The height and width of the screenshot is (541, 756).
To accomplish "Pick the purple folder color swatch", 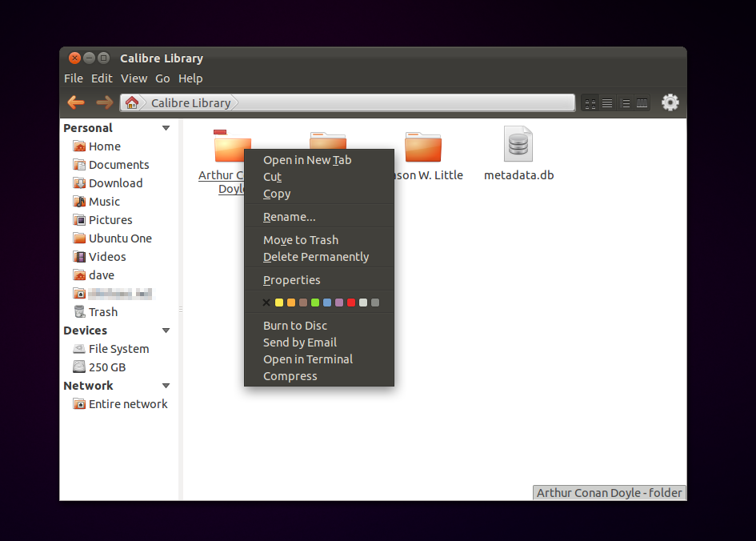I will click(x=339, y=303).
